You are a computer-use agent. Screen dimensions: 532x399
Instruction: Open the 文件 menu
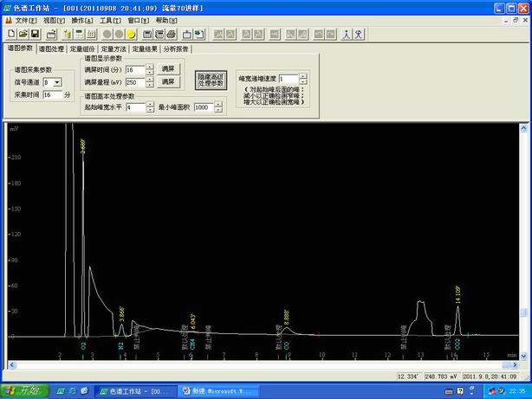(26, 21)
